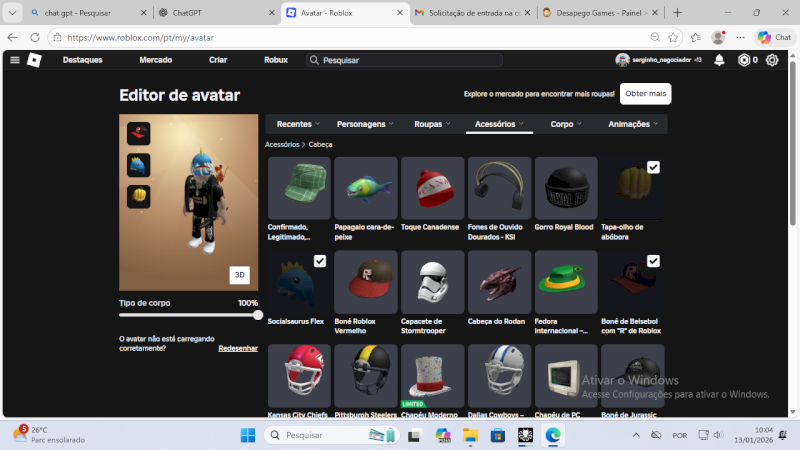The image size is (800, 450).
Task: Select the Capacete de Stormtrooper
Action: point(433,282)
